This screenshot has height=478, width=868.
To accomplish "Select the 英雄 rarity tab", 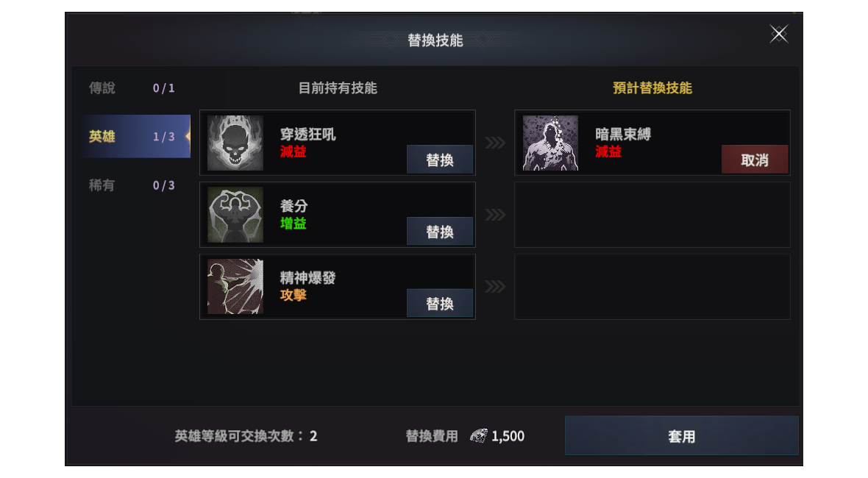I will click(x=135, y=136).
